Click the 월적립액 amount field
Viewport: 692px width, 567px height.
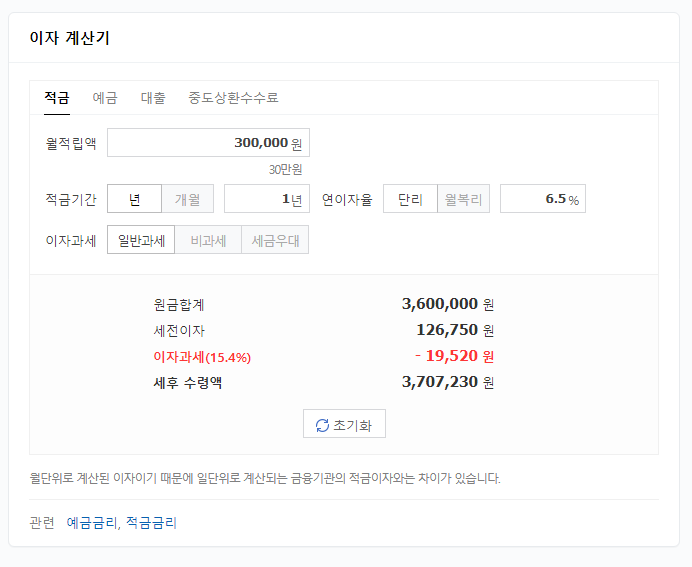208,143
